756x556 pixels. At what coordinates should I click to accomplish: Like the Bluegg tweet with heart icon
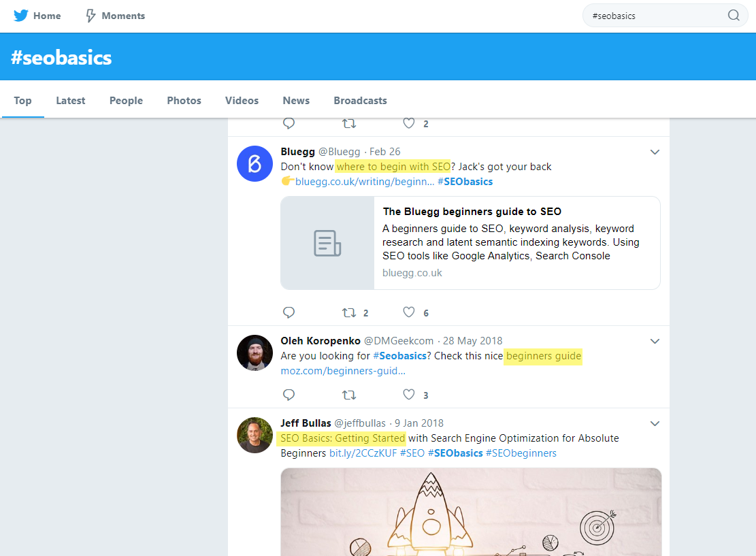(x=408, y=312)
